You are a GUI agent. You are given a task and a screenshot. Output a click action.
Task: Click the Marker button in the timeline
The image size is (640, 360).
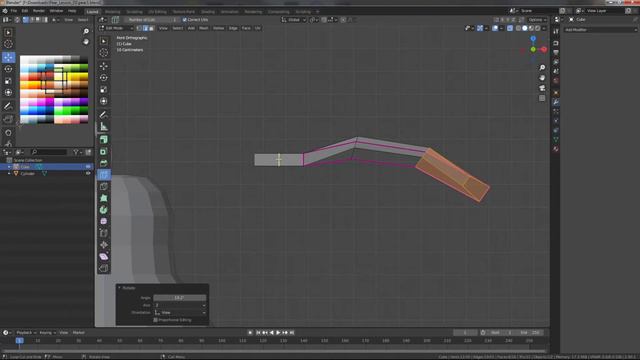click(78, 333)
